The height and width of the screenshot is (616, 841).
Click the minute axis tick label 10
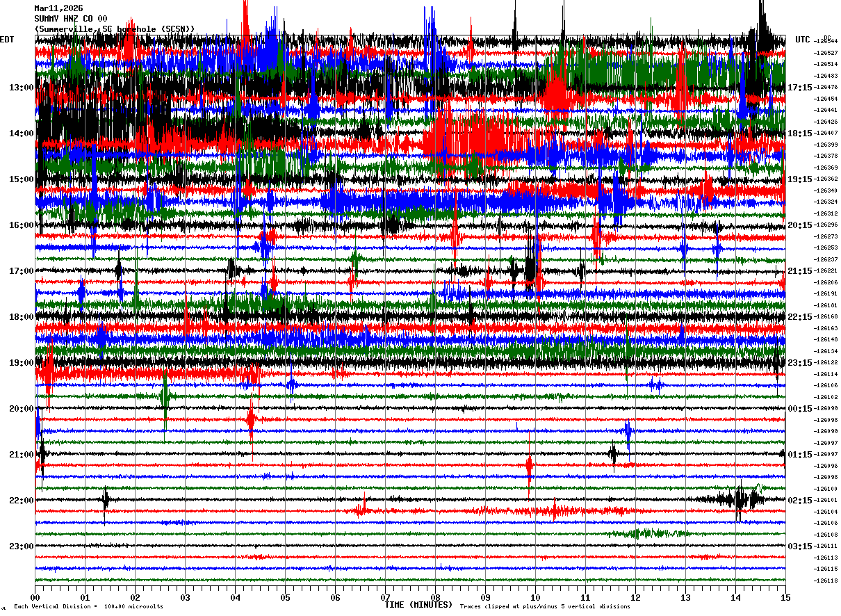535,597
